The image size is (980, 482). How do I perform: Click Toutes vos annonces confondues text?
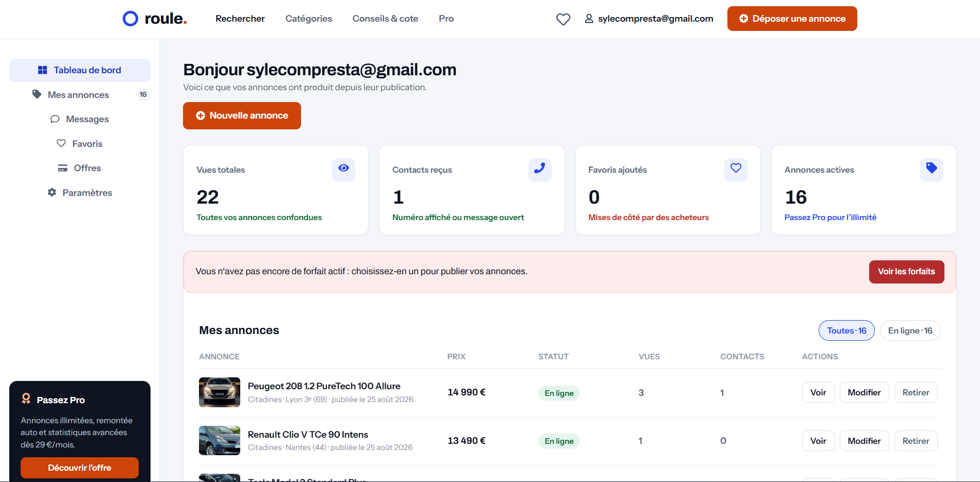(259, 218)
